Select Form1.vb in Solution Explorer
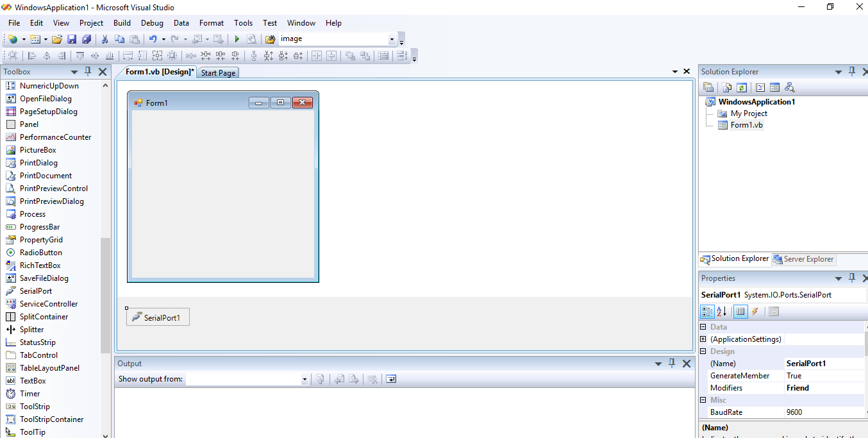 [746, 125]
